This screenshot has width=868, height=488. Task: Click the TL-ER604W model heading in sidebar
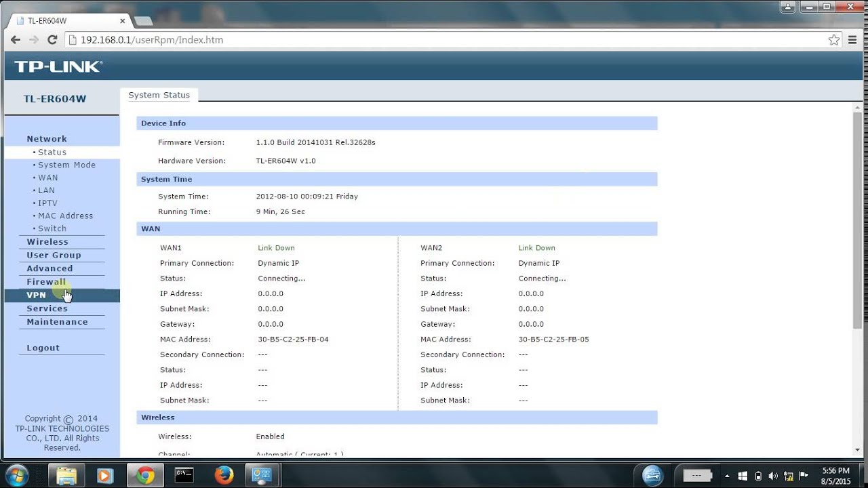[55, 99]
